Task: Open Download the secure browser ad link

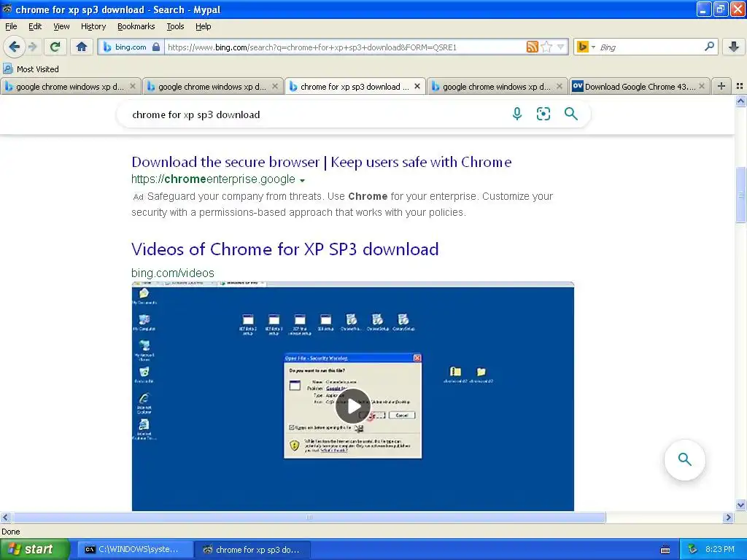Action: pos(322,162)
